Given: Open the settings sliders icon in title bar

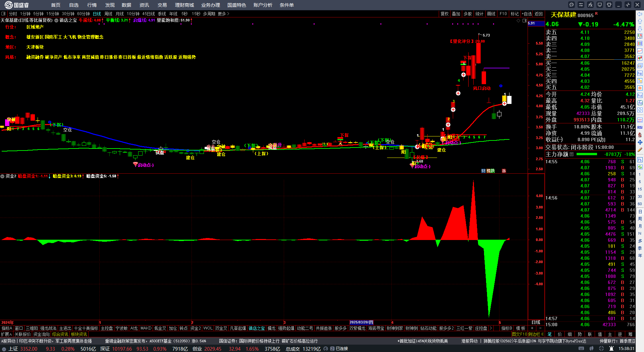Looking at the screenshot, I should 581,5.
